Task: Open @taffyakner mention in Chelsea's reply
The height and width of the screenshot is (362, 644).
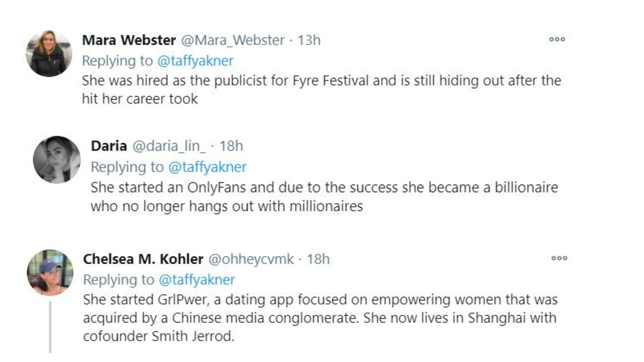Action: pos(197,280)
